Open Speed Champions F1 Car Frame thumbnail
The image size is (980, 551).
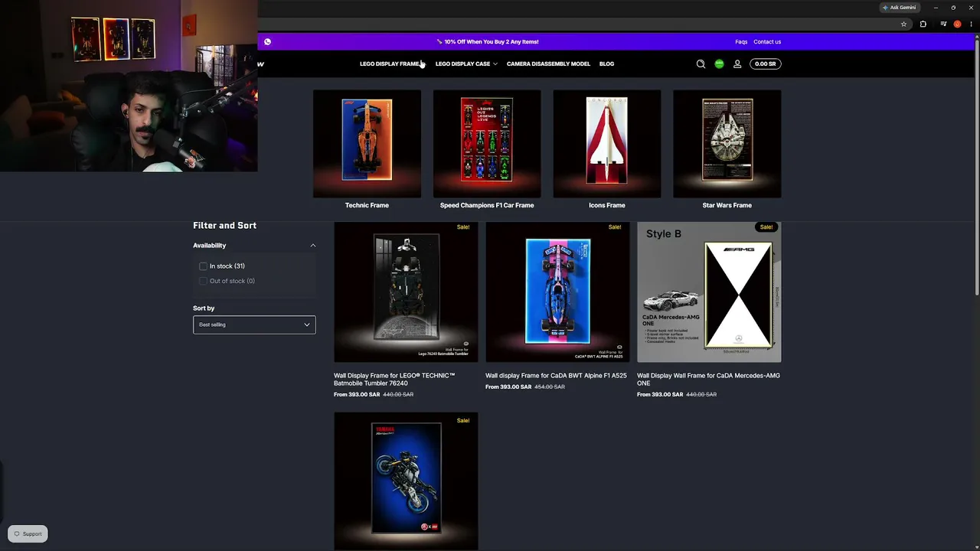(487, 144)
